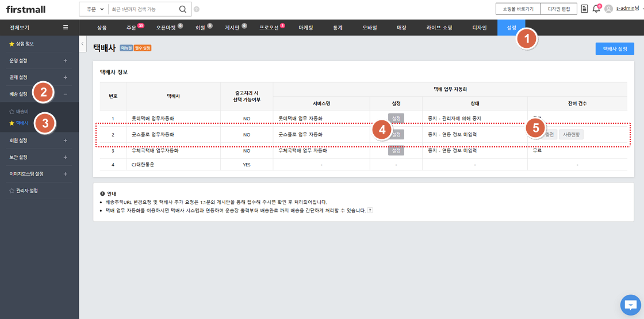Image resolution: width=644 pixels, height=319 pixels.
Task: Click the question mark help icon in 안내 note
Action: point(370,210)
